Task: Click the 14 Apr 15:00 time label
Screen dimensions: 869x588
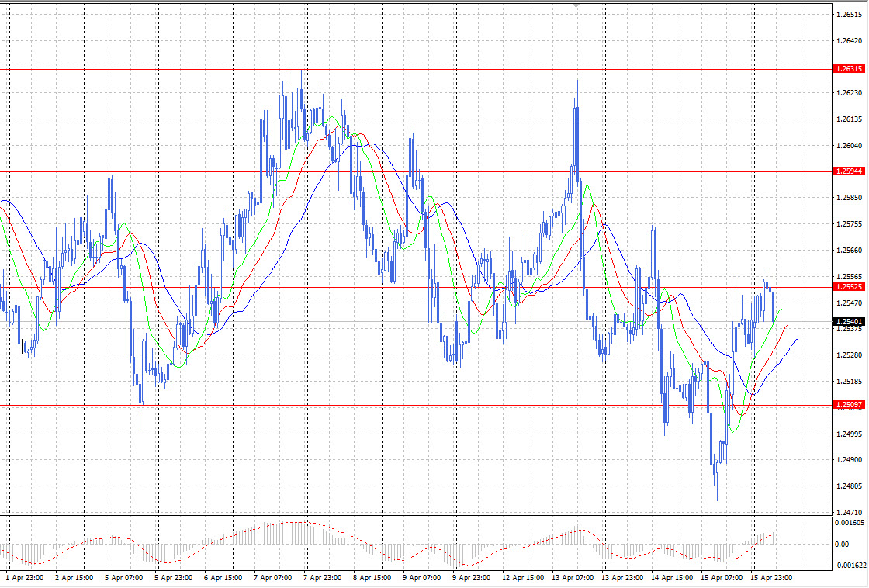Action: click(672, 577)
